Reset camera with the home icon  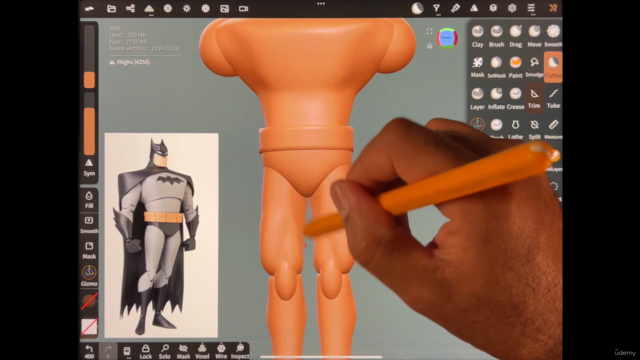tap(429, 46)
